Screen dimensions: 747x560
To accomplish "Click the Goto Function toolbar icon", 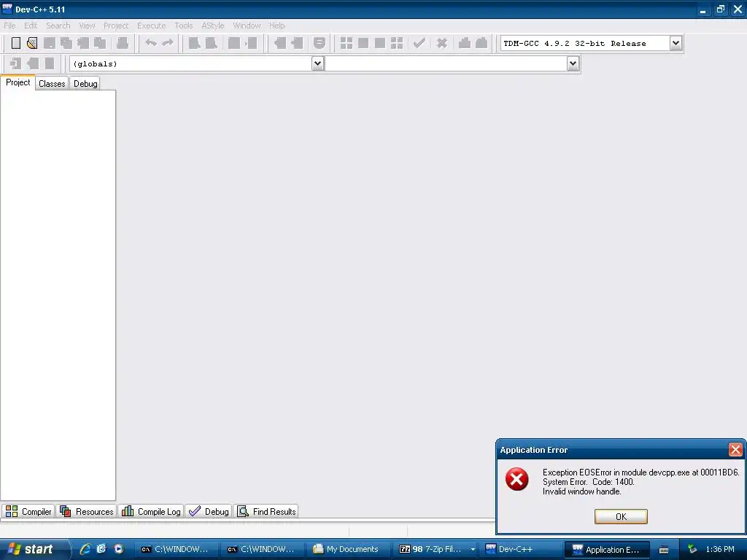I will [x=234, y=43].
